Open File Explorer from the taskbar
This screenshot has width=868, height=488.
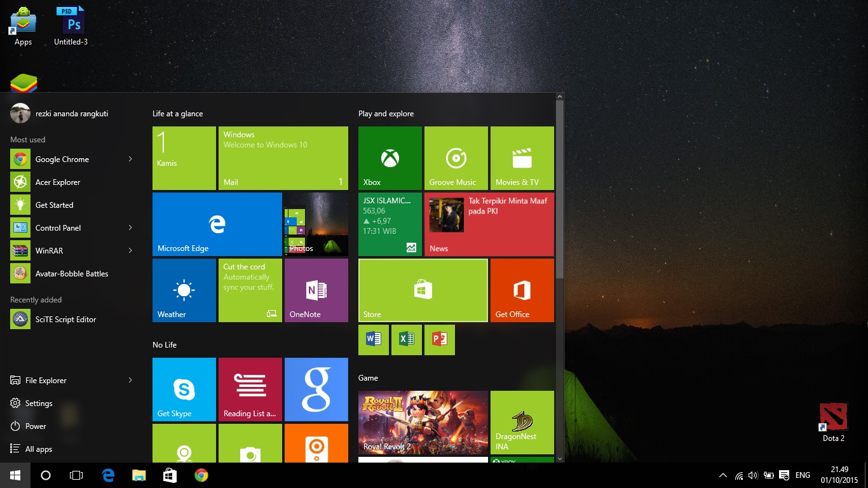pos(139,475)
